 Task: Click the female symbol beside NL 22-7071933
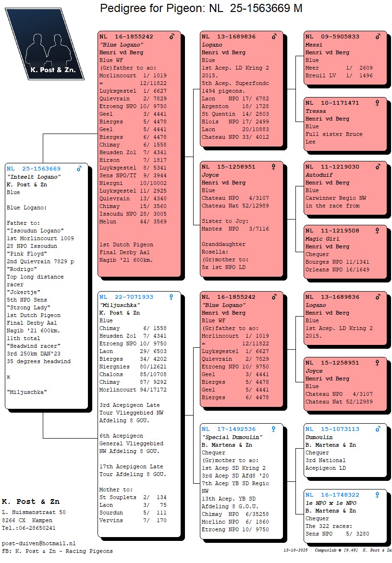(x=171, y=297)
